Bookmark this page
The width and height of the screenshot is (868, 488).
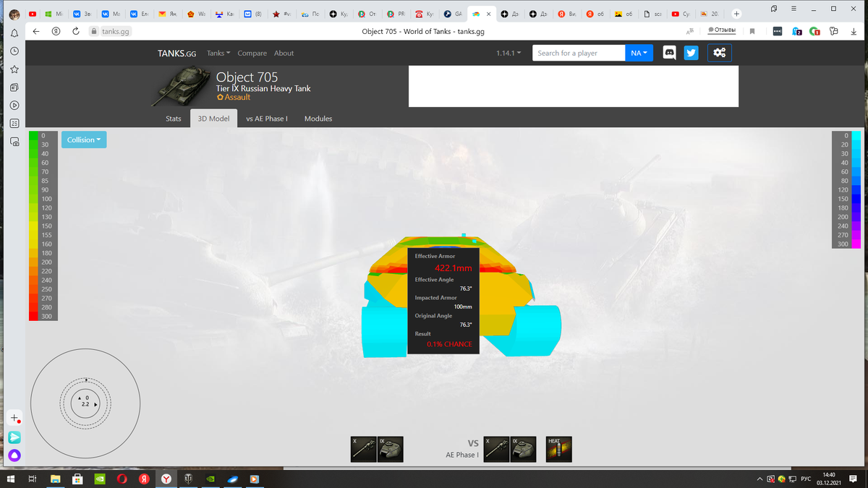pos(752,31)
